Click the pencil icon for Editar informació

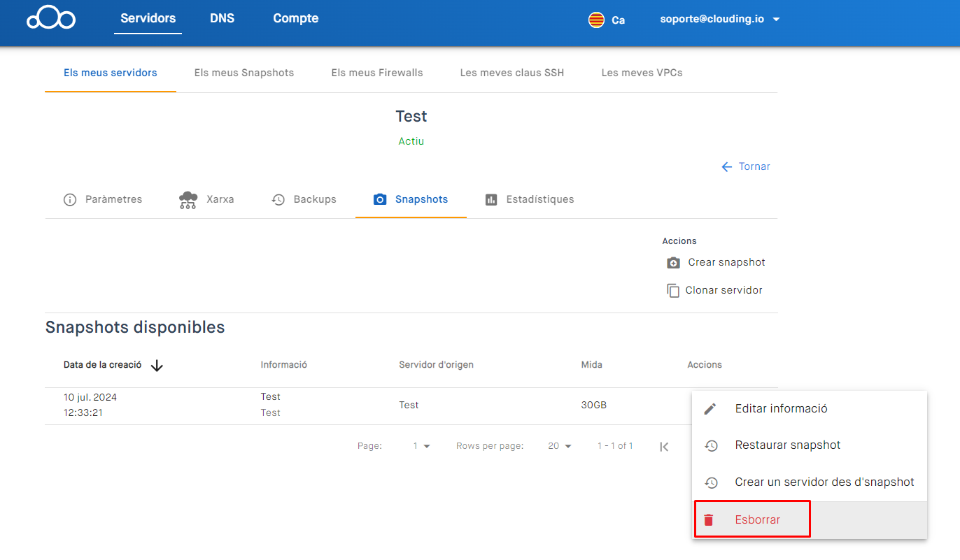tap(710, 409)
